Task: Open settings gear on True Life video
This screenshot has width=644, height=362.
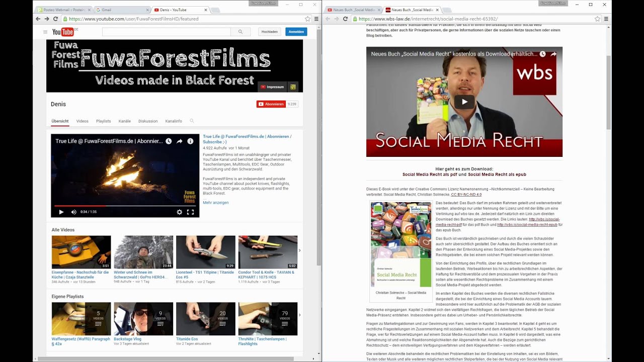Action: point(179,212)
